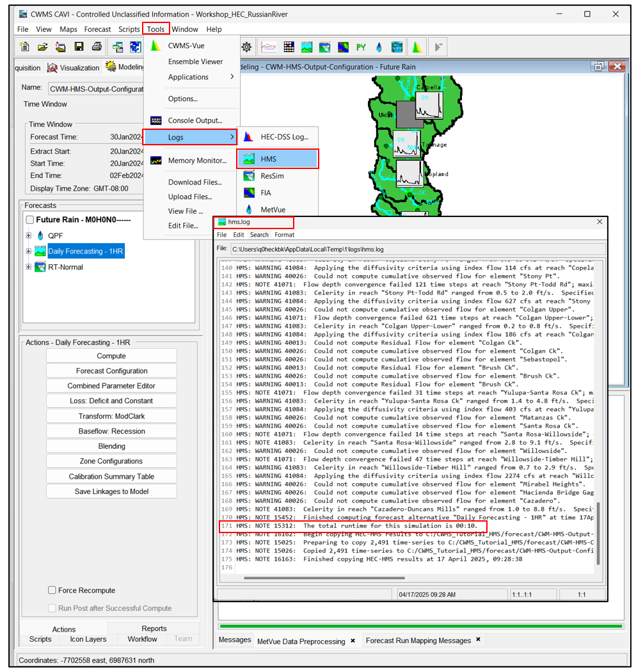Click the gear settings icon in toolbar
Screen dimensions: 636x672
247,47
